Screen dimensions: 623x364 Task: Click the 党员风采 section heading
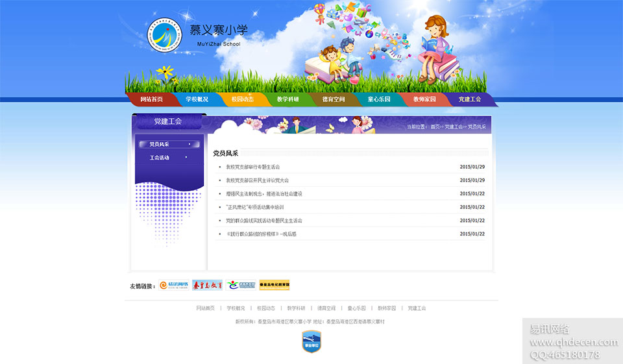pos(225,153)
